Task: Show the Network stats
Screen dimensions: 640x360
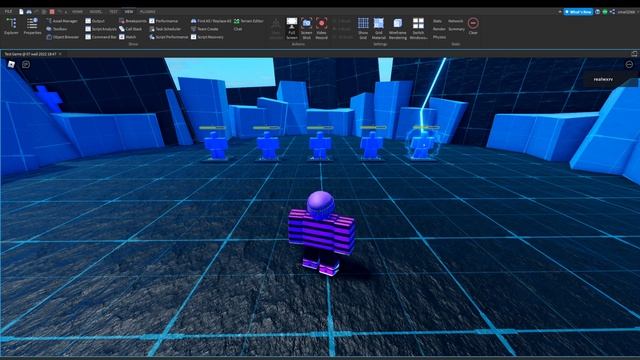Action: click(456, 21)
